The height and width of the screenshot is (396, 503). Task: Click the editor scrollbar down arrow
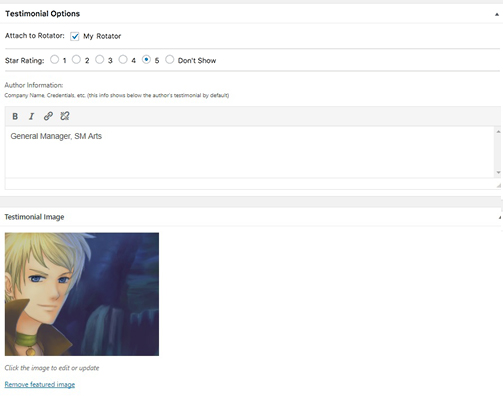[498, 172]
